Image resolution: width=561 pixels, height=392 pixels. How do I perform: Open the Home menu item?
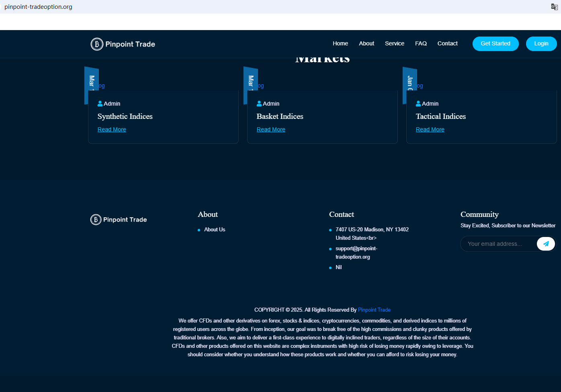pyautogui.click(x=340, y=43)
